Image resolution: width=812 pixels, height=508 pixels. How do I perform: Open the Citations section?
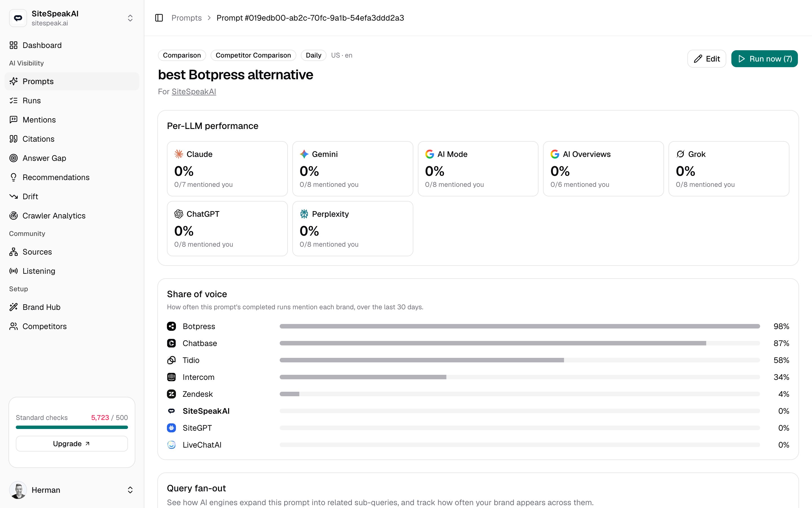72,139
